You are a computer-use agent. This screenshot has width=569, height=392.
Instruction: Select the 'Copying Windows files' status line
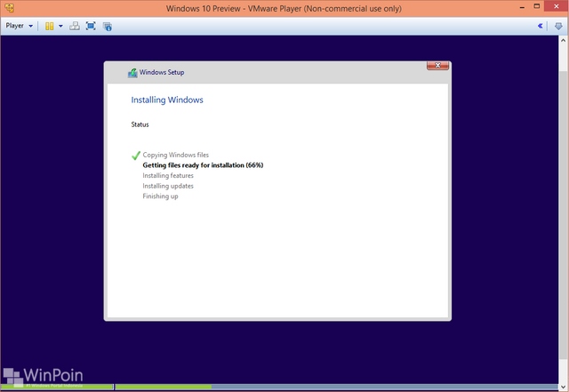(x=176, y=155)
